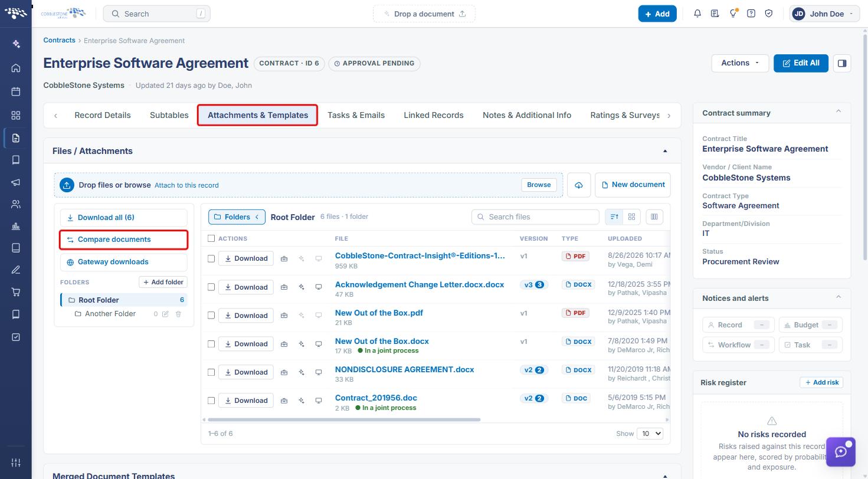Check the CobbleStone-Contract-Insight PDF row checkbox

coord(211,258)
